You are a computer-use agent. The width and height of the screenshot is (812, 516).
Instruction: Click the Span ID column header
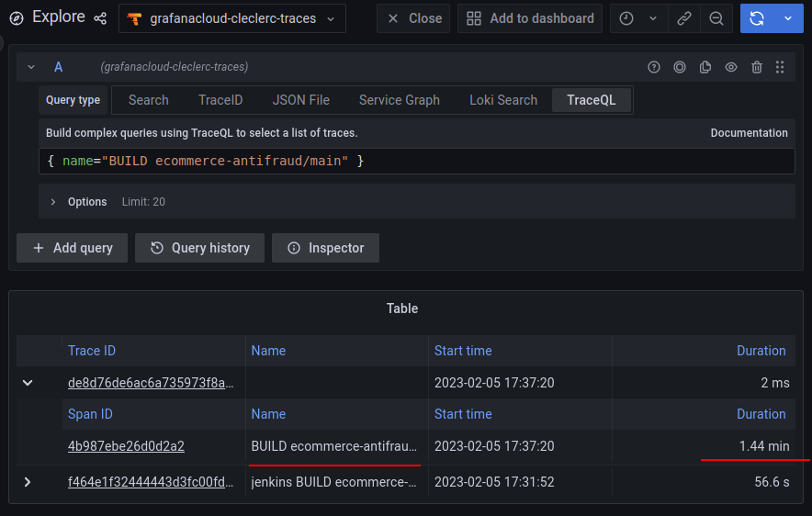click(x=90, y=414)
